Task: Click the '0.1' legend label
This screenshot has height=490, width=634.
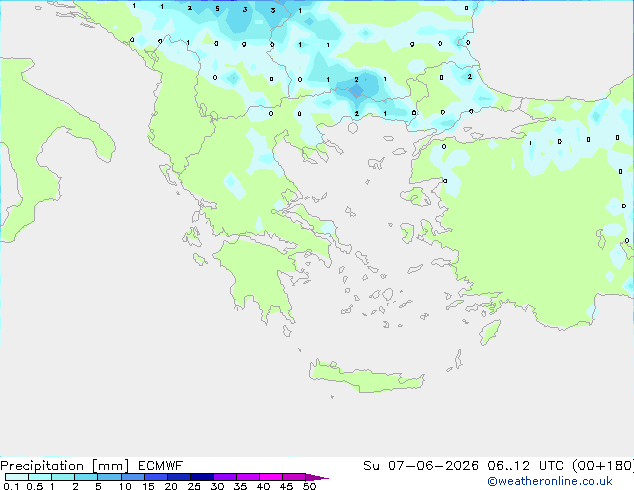Action: click(x=11, y=486)
